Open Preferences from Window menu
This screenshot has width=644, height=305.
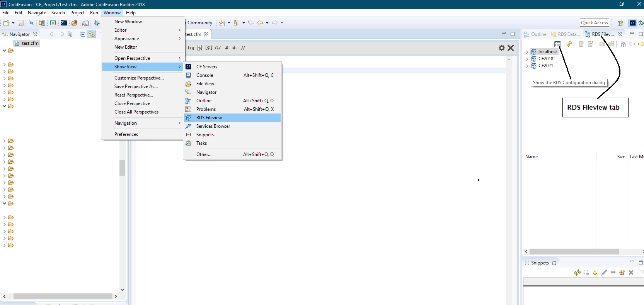click(x=143, y=134)
